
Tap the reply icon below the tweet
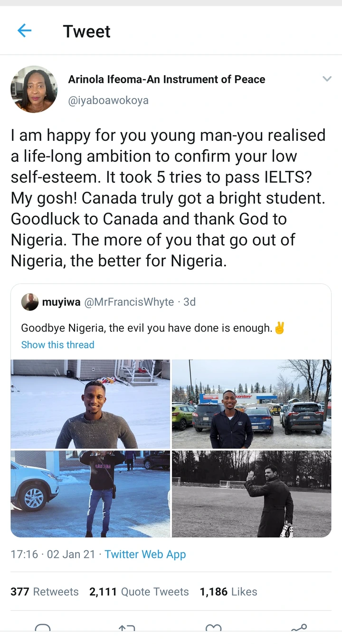[x=43, y=628]
